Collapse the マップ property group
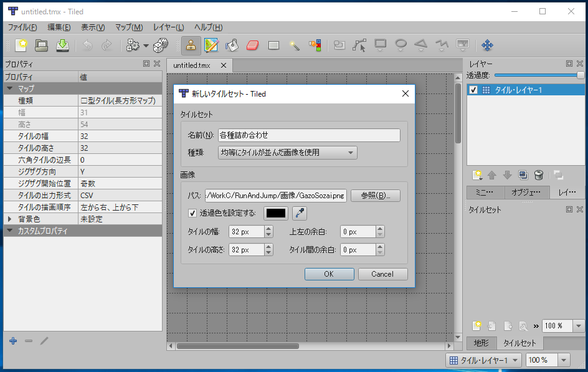The image size is (588, 372). tap(10, 88)
